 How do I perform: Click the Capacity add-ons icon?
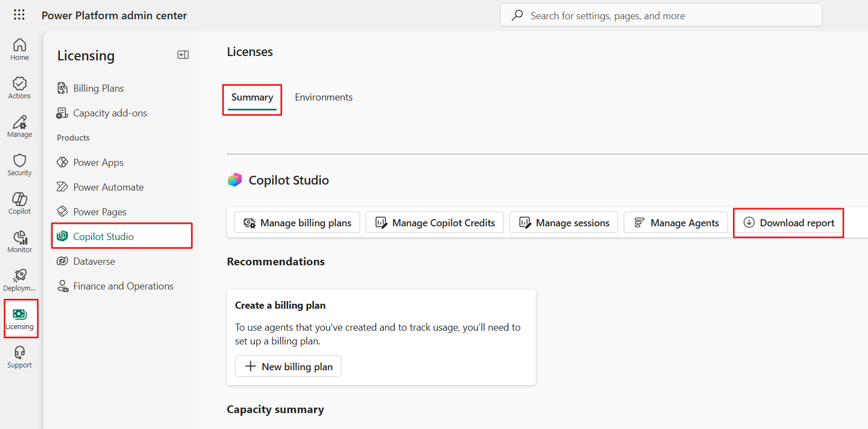pos(63,113)
